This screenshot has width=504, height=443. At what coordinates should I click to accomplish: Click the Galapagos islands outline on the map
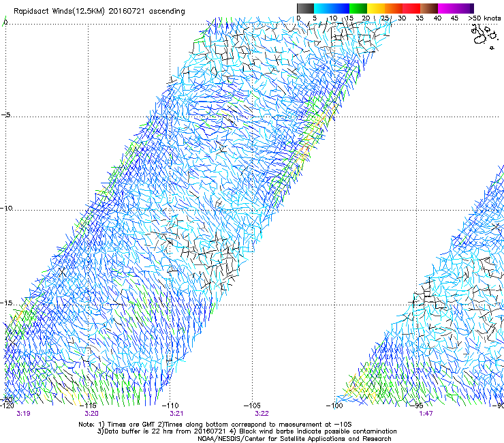pos(484,35)
